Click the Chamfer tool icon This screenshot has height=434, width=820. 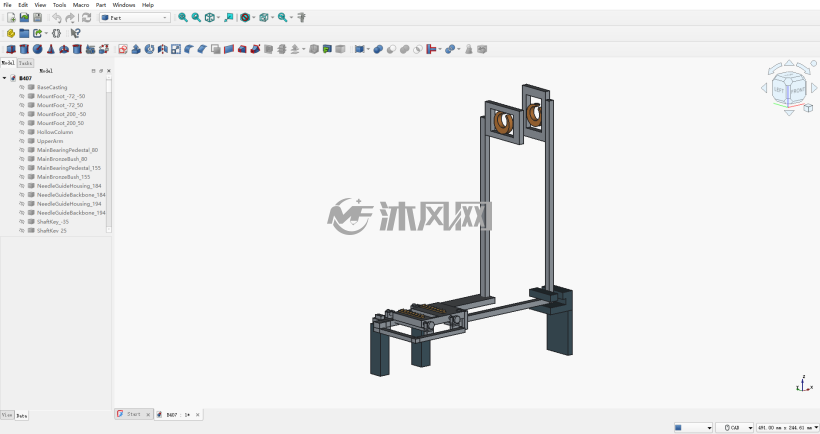[202, 49]
